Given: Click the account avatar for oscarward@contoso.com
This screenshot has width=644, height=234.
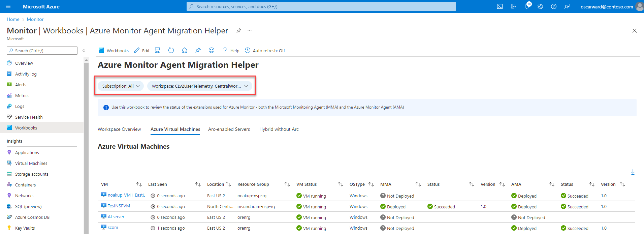Looking at the screenshot, I should point(639,6).
